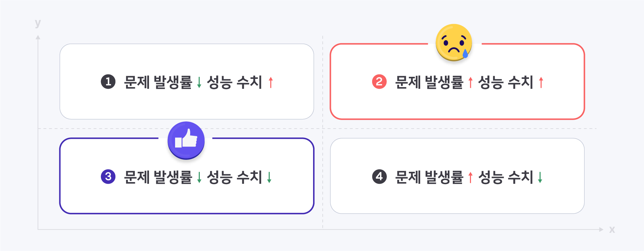644x251 pixels.
Task: Click 성능 수치 text in card 3
Action: click(x=234, y=177)
